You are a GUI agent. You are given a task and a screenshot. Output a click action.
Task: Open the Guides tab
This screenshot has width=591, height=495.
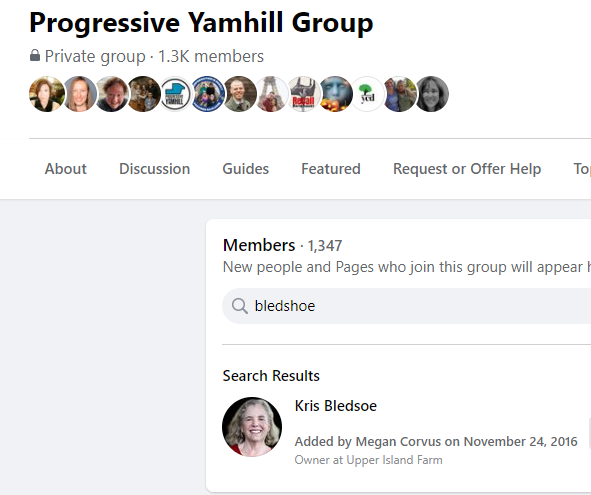[246, 169]
